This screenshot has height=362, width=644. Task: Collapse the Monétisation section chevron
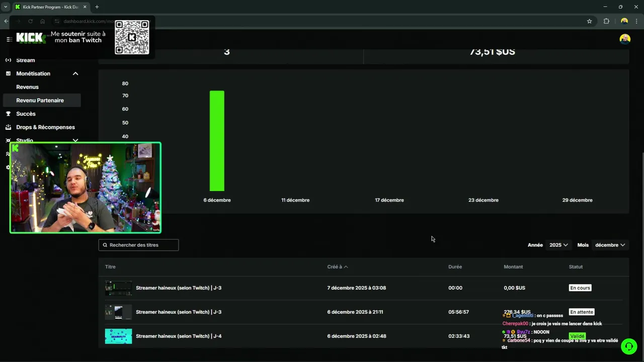click(x=75, y=73)
